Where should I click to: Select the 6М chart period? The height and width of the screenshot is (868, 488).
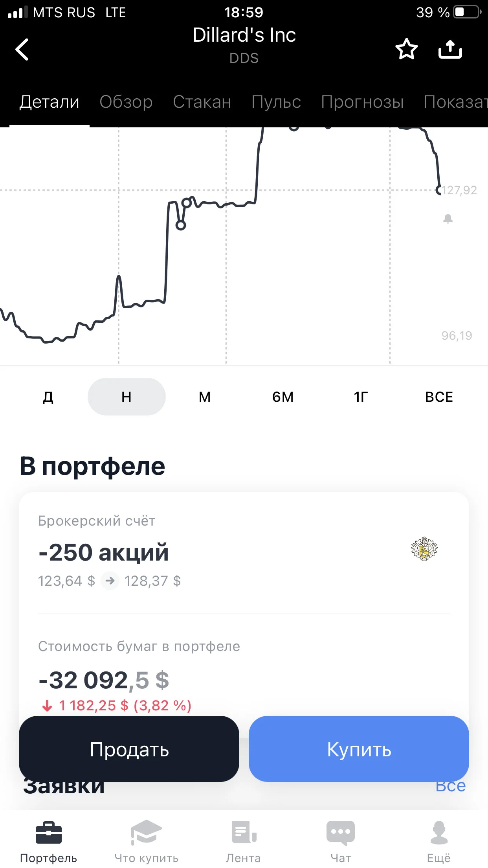coord(283,397)
